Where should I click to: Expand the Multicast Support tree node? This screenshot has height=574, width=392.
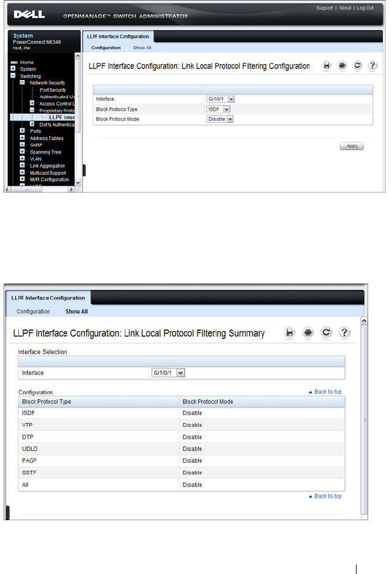point(23,172)
